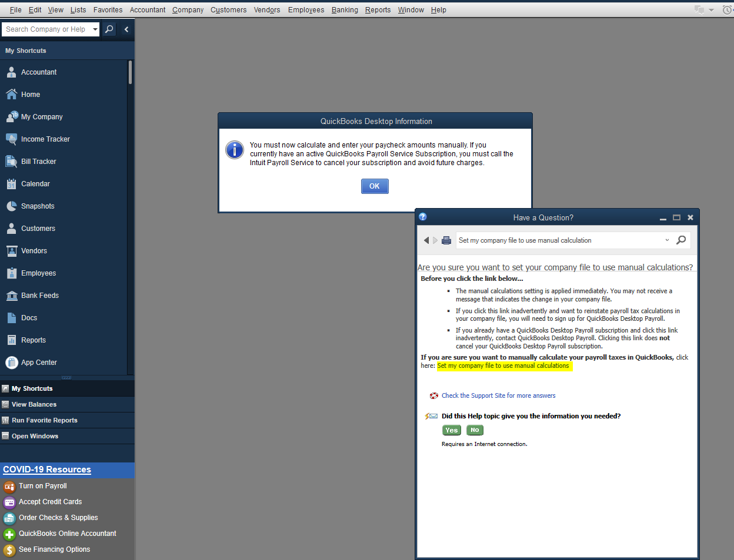This screenshot has width=734, height=560.
Task: Click the Have a Question help icon
Action: (423, 217)
